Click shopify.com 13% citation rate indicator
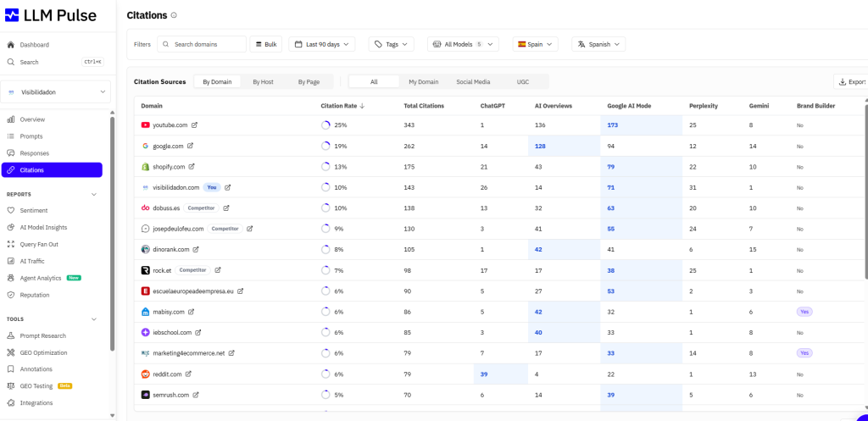868x421 pixels. coord(334,167)
